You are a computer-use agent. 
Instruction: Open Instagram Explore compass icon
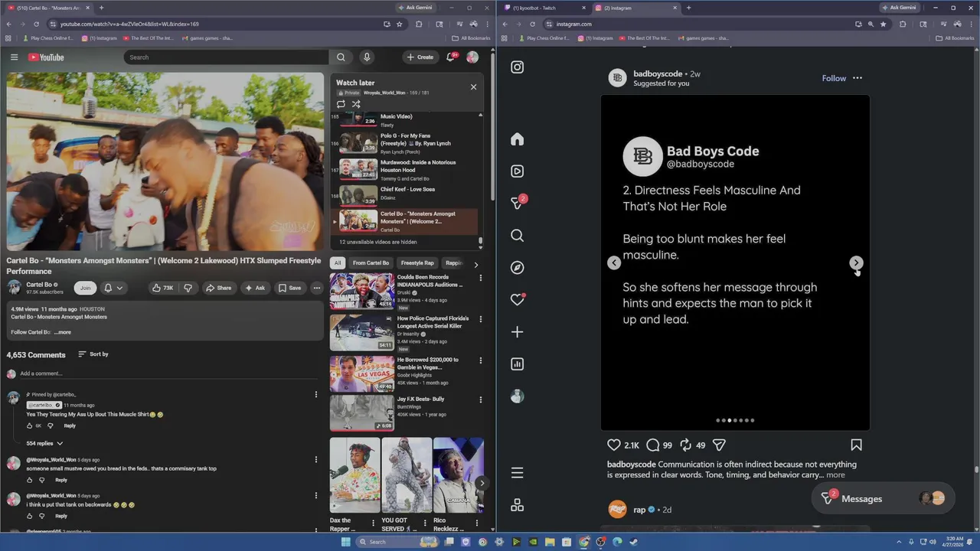tap(518, 268)
